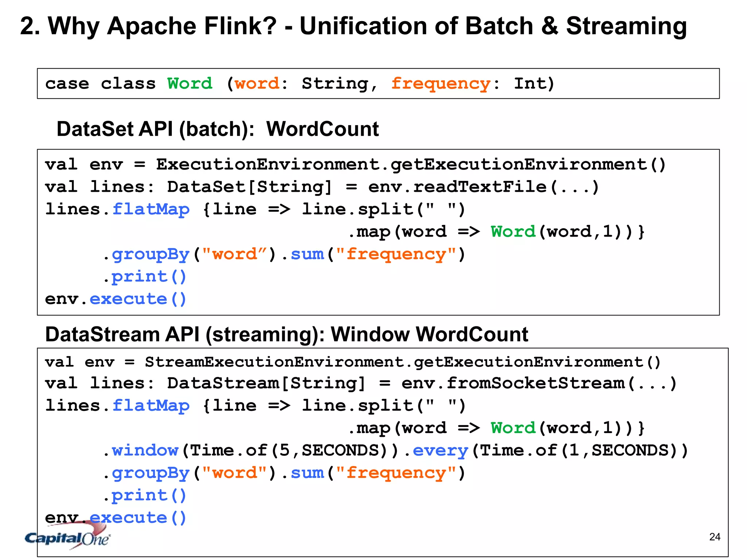Click the groupBy("word") line in batch code
The height and width of the screenshot is (560, 747).
[284, 254]
